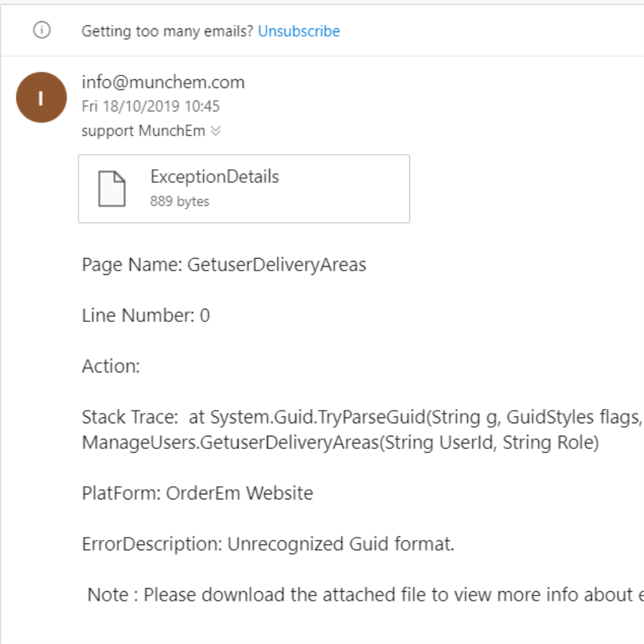Click the 889 bytes attachment size text
This screenshot has width=644, height=644.
(179, 201)
